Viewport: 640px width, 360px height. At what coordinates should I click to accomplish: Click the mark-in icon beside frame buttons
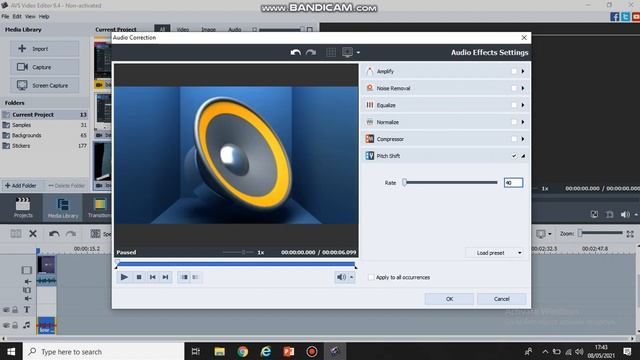(184, 277)
